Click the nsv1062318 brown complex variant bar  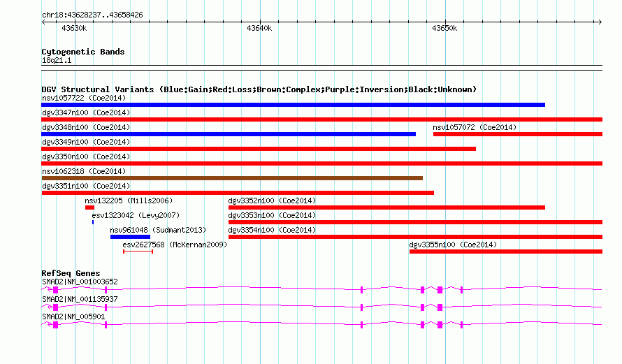(x=232, y=178)
